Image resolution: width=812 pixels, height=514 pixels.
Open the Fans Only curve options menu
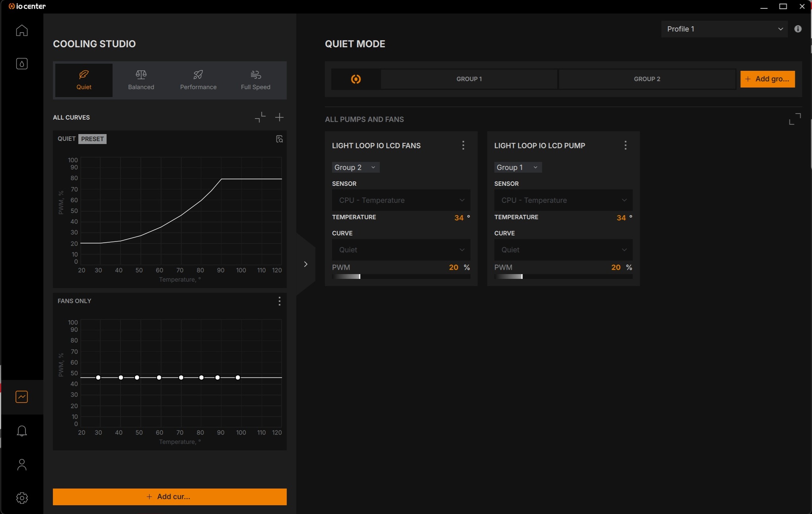tap(280, 301)
